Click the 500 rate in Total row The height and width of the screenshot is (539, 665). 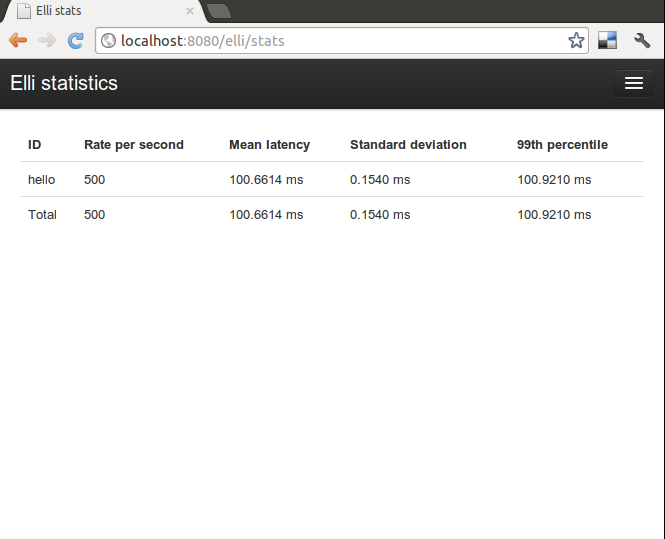(x=95, y=215)
